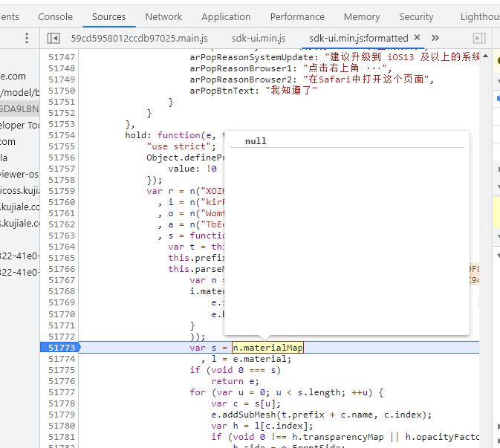The width and height of the screenshot is (500, 448).
Task: Open the Memory panel tab
Action: coord(362,16)
